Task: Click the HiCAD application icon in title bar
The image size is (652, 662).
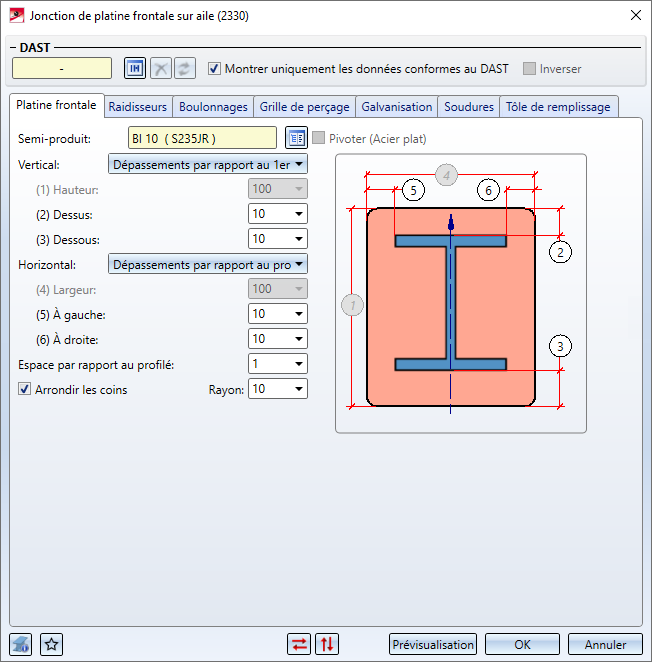Action: tap(16, 16)
